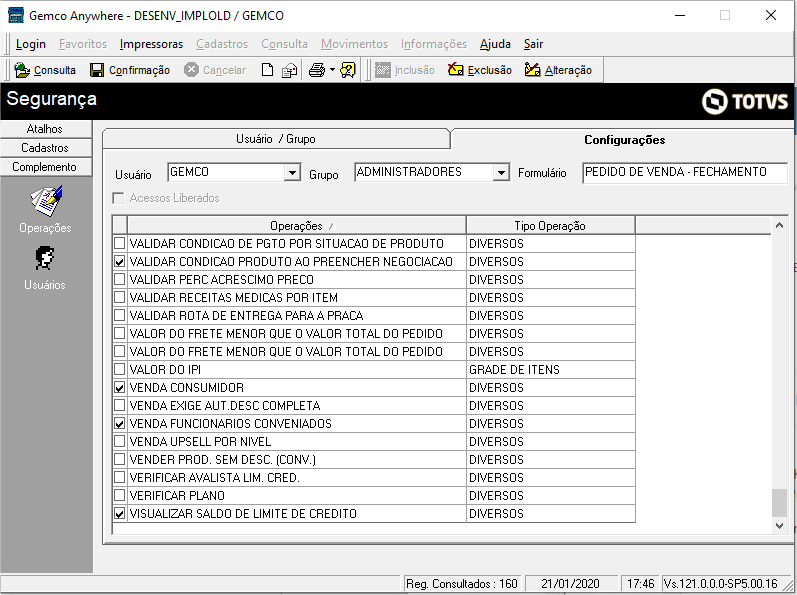Select the VENDA CONSUMIDOR row text

click(187, 388)
